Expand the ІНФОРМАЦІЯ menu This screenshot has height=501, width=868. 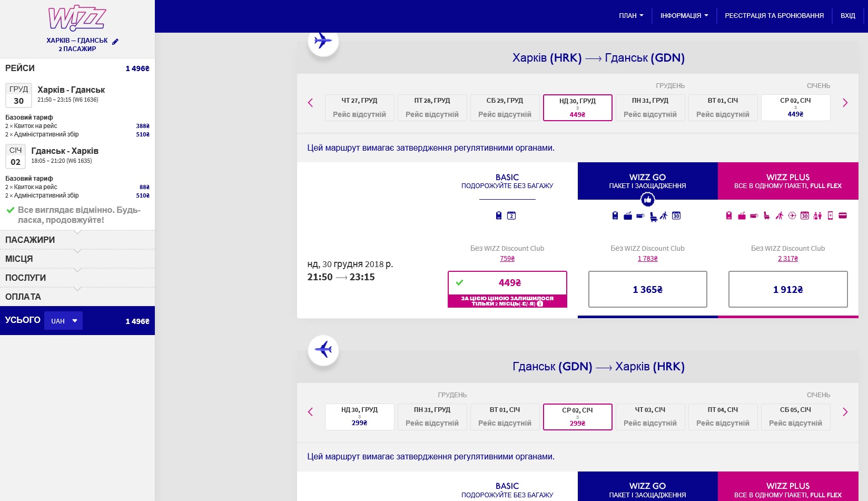click(x=684, y=16)
